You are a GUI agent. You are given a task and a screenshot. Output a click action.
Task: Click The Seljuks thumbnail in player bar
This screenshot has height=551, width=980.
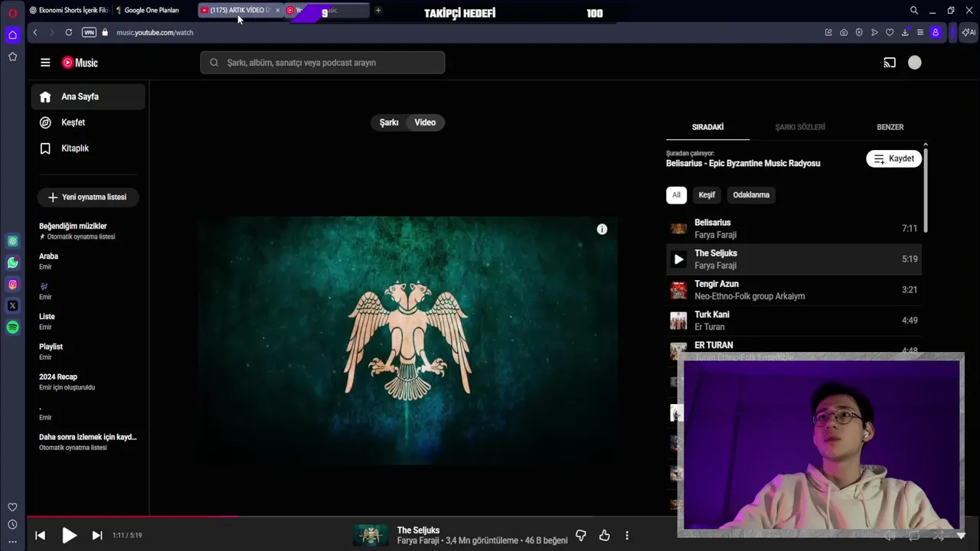point(371,536)
